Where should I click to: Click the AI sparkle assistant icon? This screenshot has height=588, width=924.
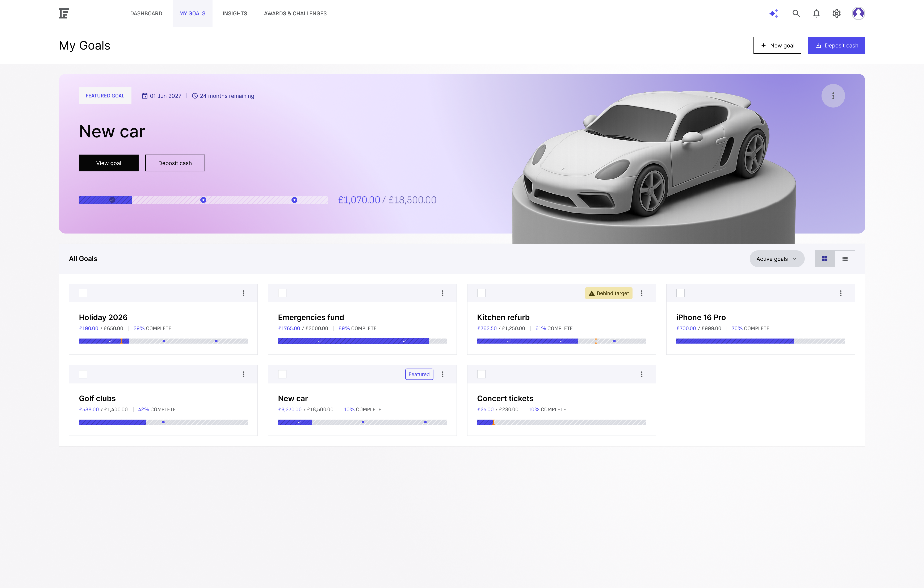click(x=774, y=13)
